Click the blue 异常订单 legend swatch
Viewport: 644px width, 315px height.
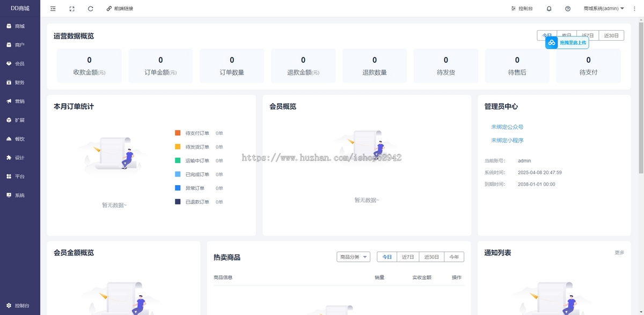pos(178,188)
